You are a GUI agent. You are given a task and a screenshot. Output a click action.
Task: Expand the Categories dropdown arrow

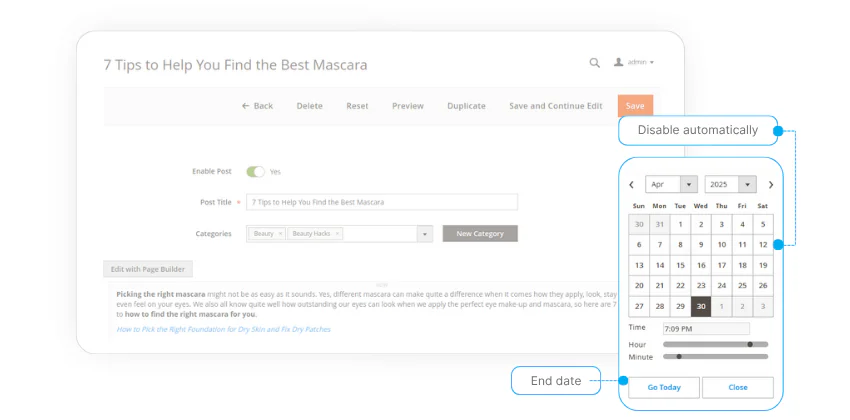coord(424,234)
